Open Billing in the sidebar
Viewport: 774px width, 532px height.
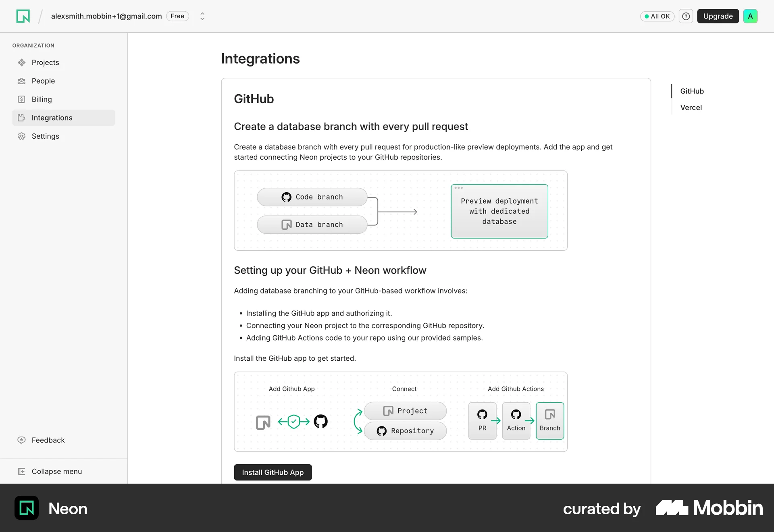[64, 100]
